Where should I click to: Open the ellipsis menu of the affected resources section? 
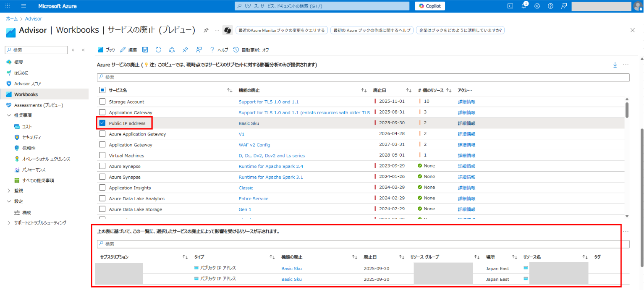pyautogui.click(x=626, y=231)
